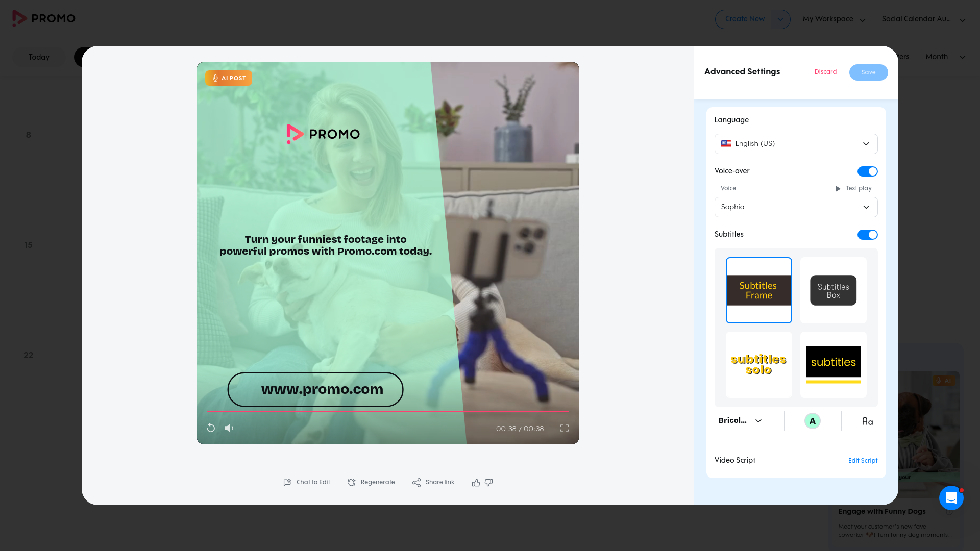Click the Regenerate label
Viewport: 980px width, 551px height.
(378, 482)
